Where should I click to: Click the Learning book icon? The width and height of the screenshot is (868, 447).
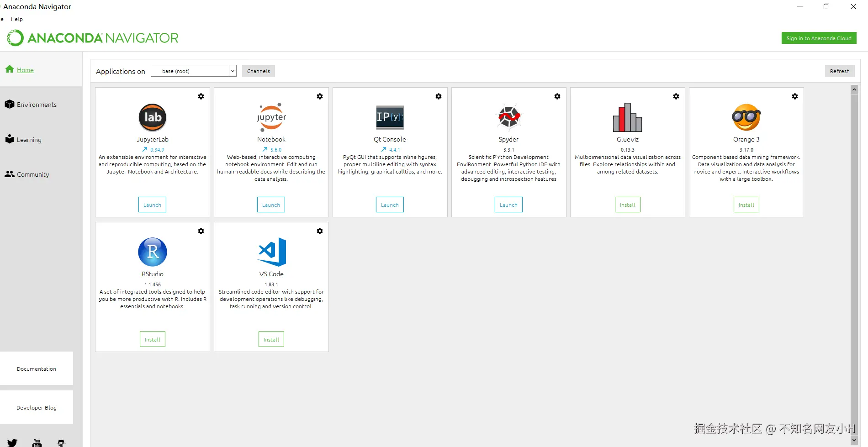(x=10, y=139)
